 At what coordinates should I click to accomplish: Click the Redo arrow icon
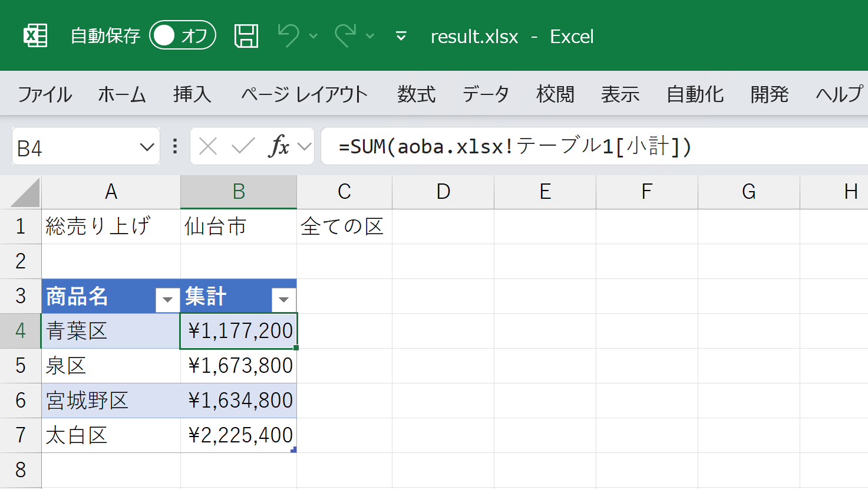coord(345,36)
